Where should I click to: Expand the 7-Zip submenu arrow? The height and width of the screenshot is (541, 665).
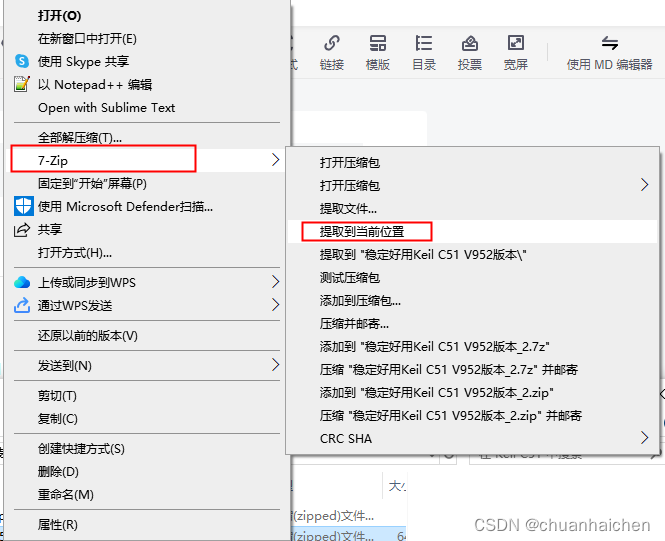[276, 160]
